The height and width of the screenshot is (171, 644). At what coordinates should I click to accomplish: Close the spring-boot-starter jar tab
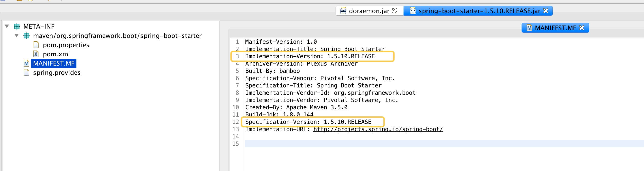(x=546, y=11)
